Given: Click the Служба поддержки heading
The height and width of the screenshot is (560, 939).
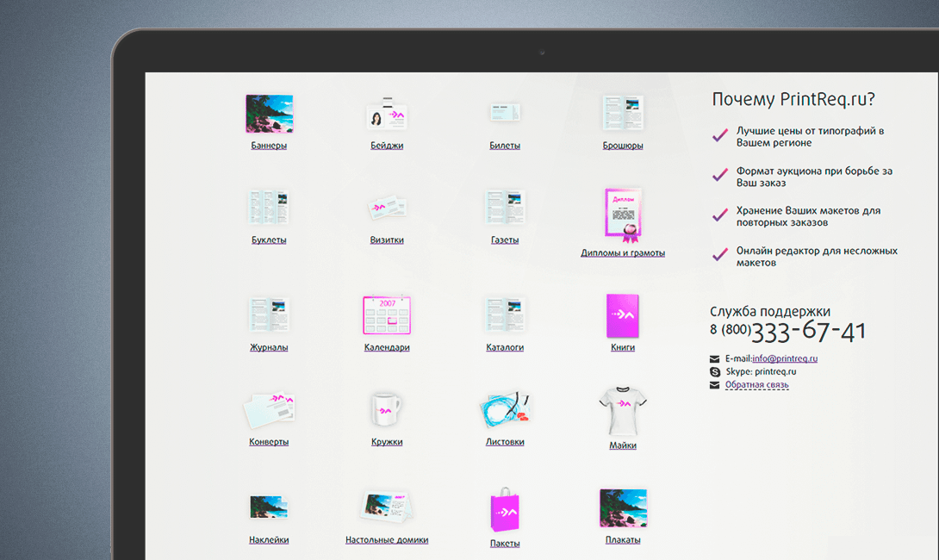Looking at the screenshot, I should pos(770,311).
